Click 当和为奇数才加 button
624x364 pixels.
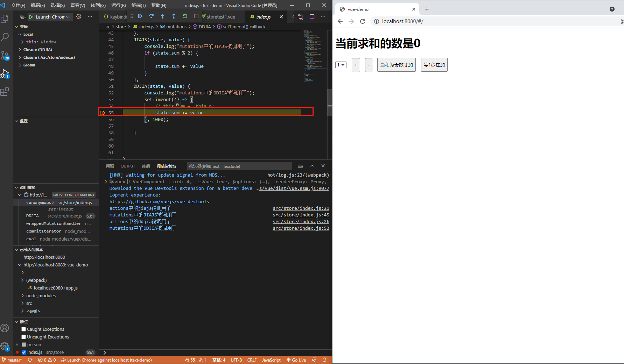coord(397,65)
